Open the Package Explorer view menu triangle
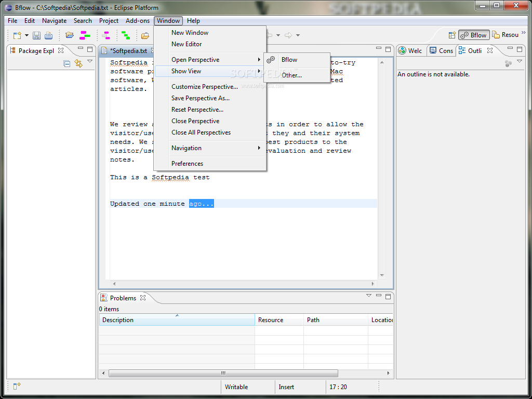Image resolution: width=532 pixels, height=399 pixels. point(90,61)
